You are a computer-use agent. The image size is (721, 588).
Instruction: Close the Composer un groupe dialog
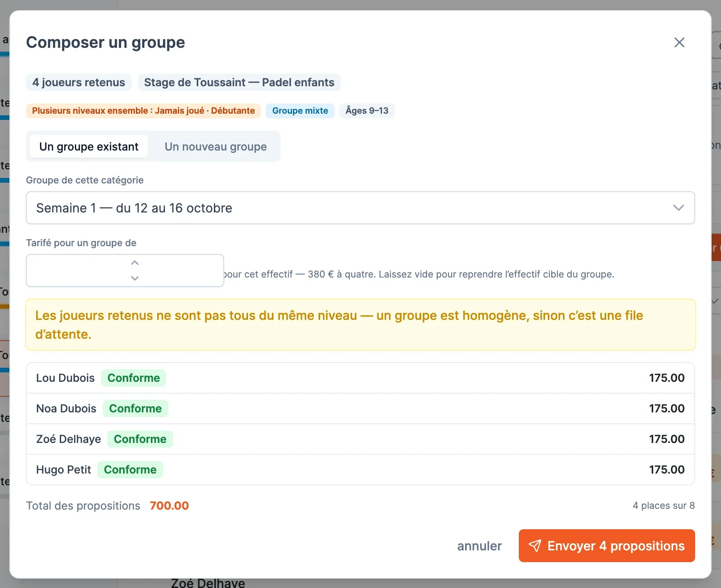point(679,42)
